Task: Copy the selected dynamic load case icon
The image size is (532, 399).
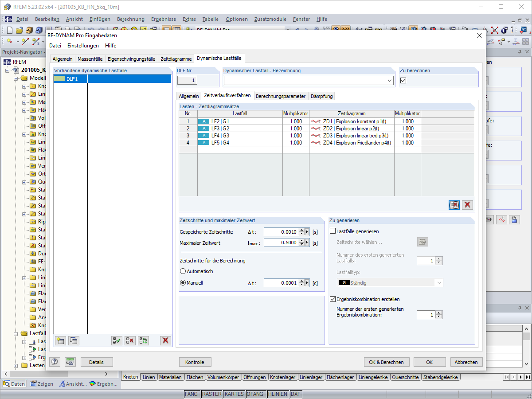Action: (74, 340)
